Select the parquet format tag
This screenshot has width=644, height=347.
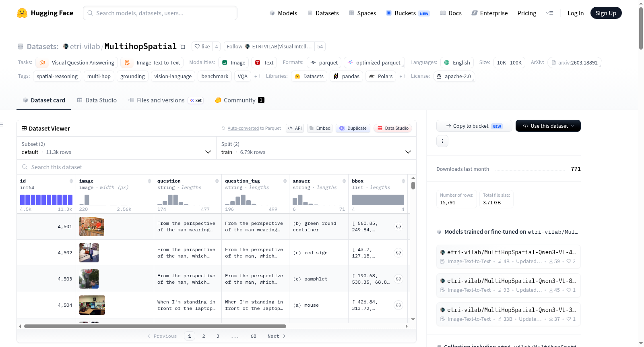click(x=324, y=62)
